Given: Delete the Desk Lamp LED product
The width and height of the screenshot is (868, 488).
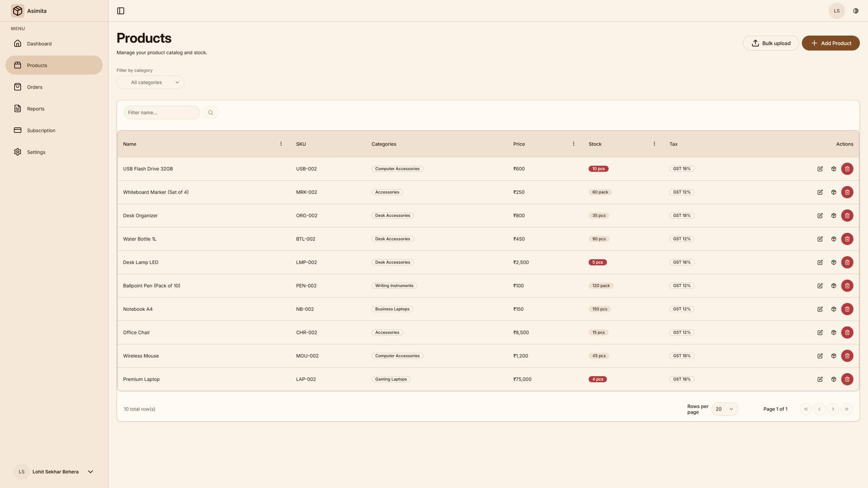Looking at the screenshot, I should pos(847,262).
